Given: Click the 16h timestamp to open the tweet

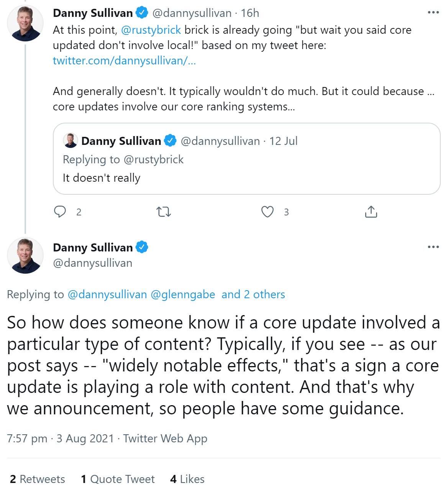Looking at the screenshot, I should tap(251, 13).
